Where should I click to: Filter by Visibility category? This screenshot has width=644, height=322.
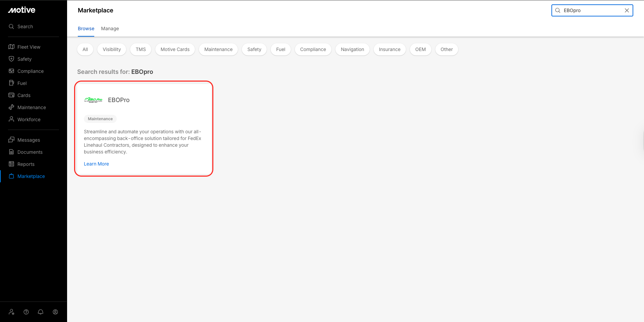[x=112, y=49]
